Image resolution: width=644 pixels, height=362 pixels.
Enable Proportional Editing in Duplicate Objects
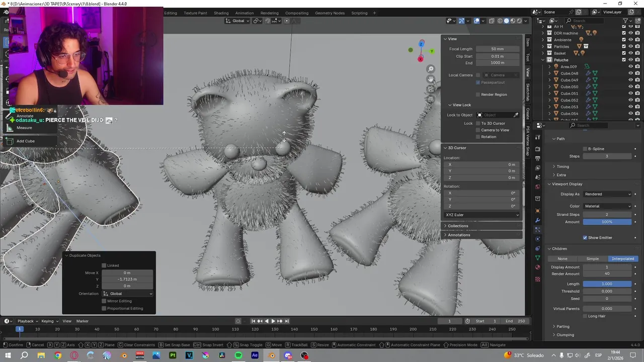tap(104, 308)
